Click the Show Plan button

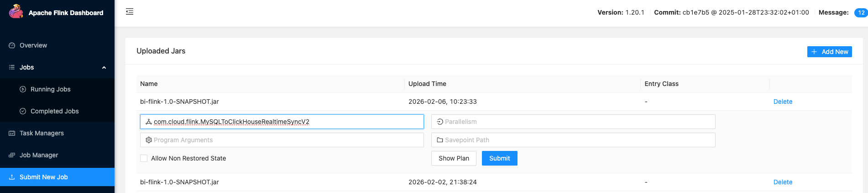(454, 158)
